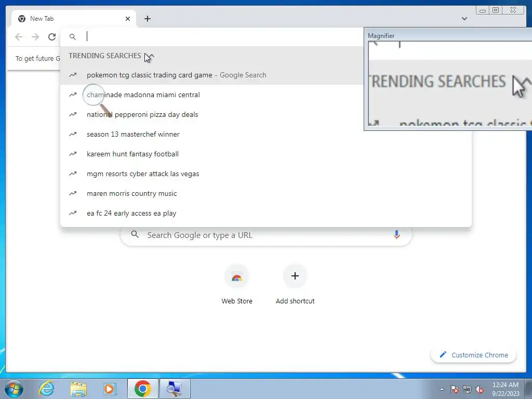The width and height of the screenshot is (532, 399).
Task: Click trending arrow icon beside ea fc 24
Action: click(73, 213)
